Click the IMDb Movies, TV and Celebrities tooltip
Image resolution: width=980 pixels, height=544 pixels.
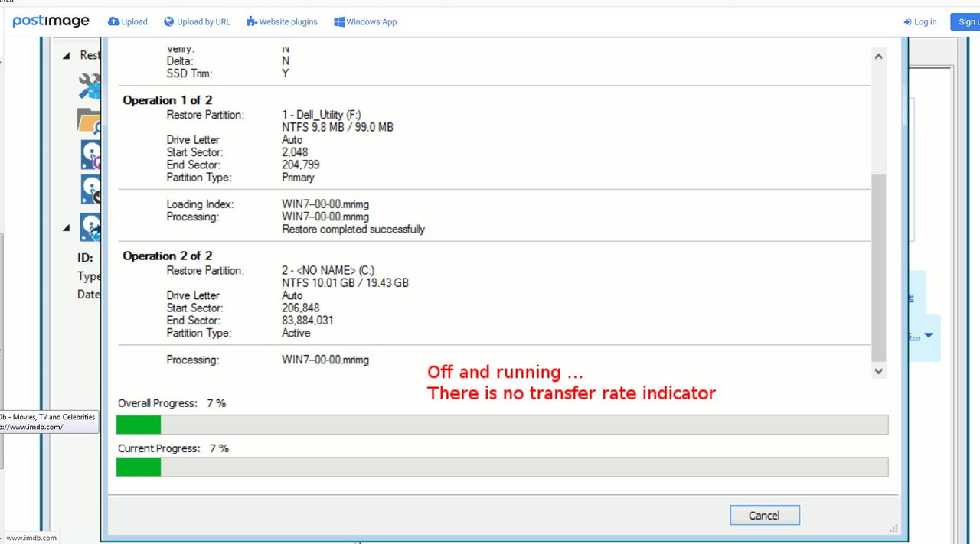click(x=49, y=422)
